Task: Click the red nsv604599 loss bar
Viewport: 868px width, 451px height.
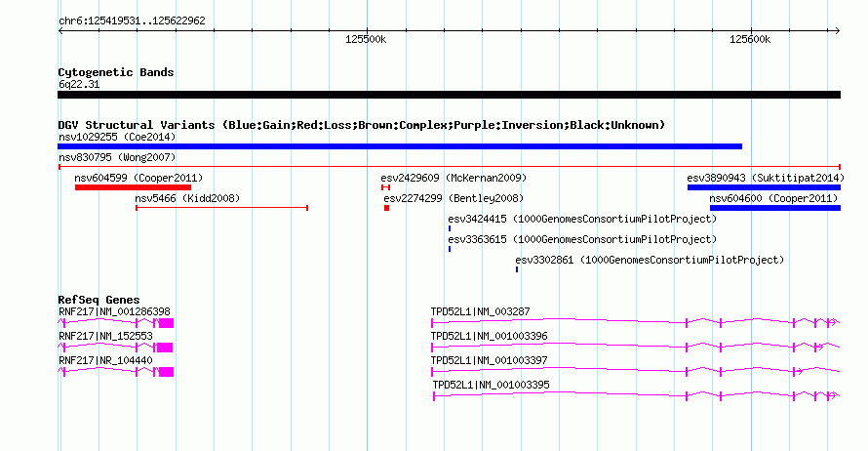Action: [133, 187]
